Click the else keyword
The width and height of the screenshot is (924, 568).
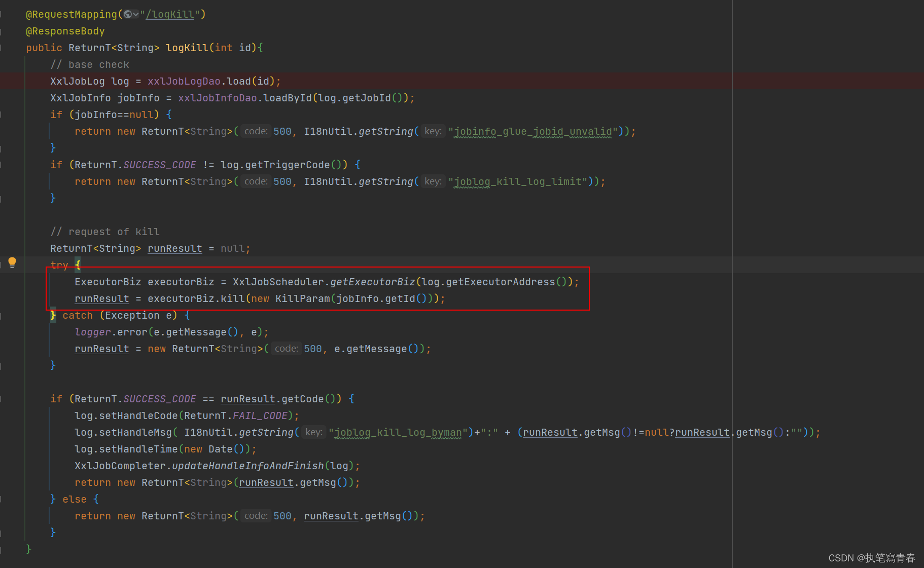click(x=75, y=499)
